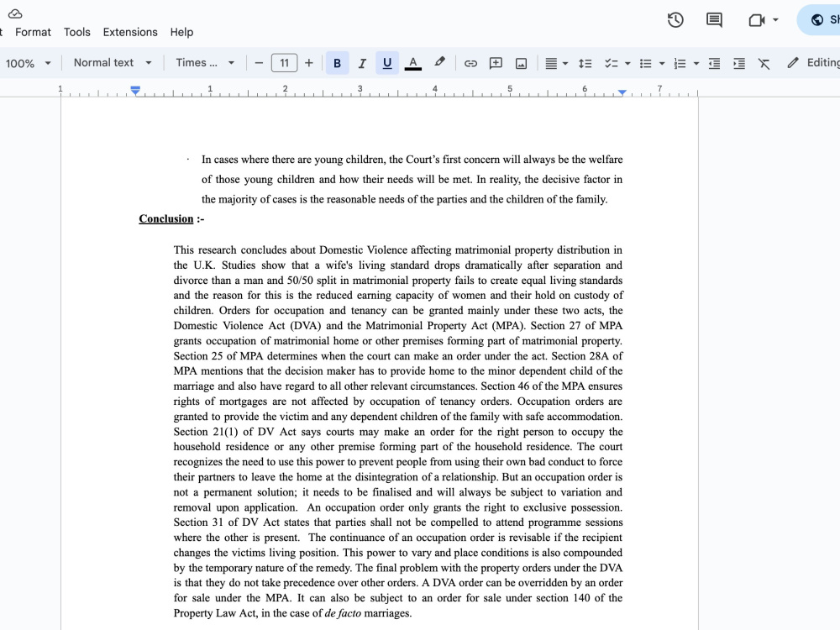Click the Share button
The width and height of the screenshot is (840, 630).
click(819, 20)
